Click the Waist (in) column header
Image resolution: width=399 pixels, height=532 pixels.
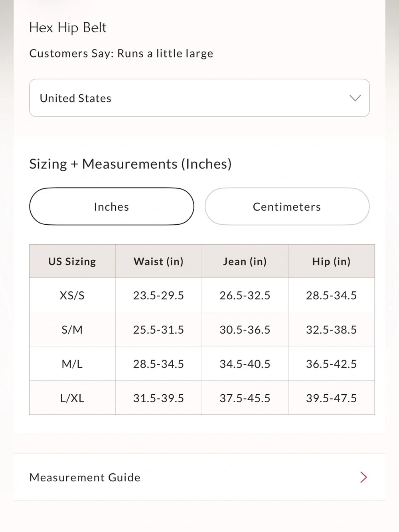click(x=159, y=261)
